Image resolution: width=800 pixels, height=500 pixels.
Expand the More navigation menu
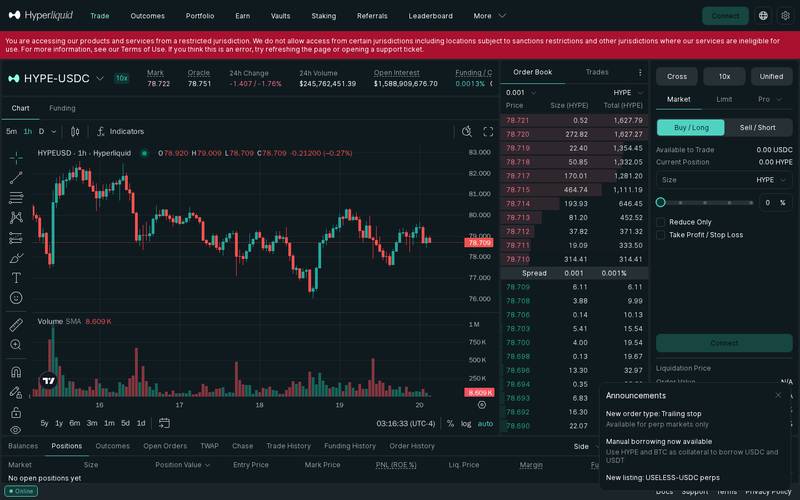pos(489,16)
